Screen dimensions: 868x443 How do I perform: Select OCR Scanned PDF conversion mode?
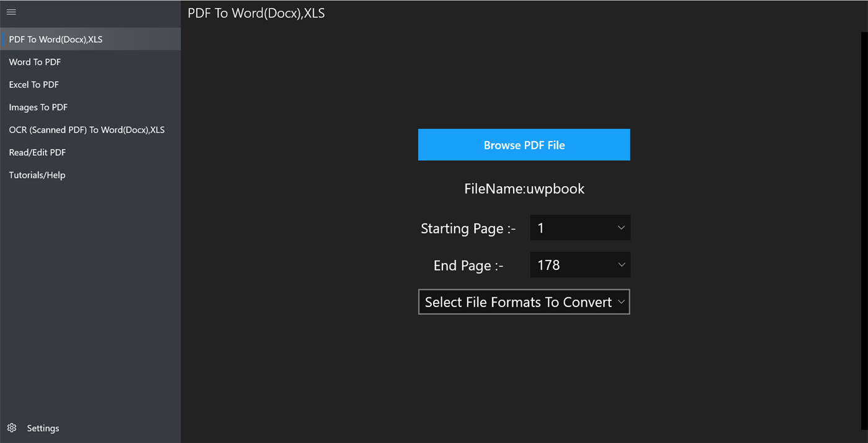pyautogui.click(x=87, y=130)
